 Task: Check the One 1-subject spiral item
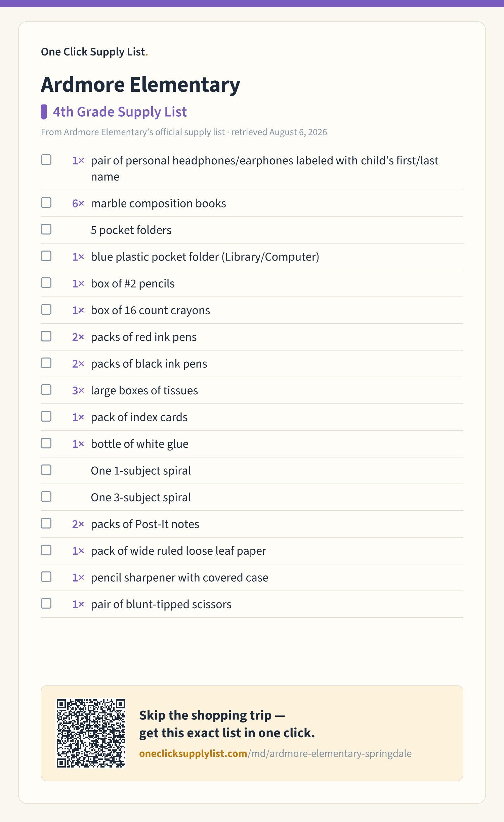tap(46, 470)
